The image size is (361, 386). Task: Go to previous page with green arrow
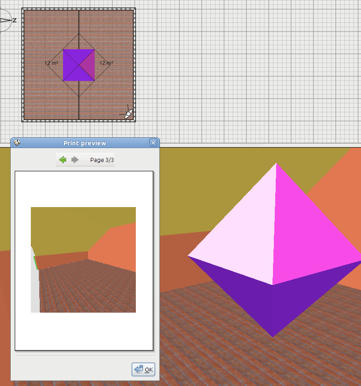[x=62, y=160]
